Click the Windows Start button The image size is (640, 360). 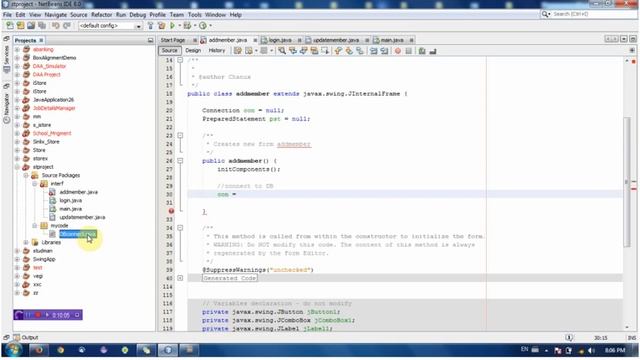[13, 350]
